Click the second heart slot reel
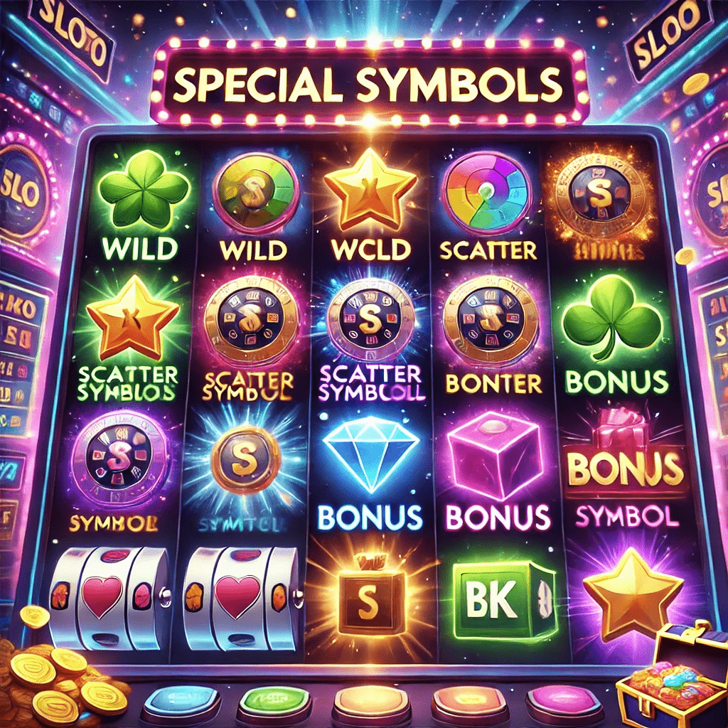This screenshot has width=728, height=728. [x=242, y=599]
